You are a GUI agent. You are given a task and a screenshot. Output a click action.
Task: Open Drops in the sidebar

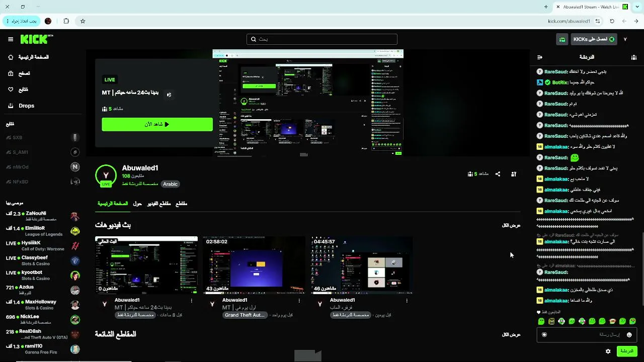tap(21, 106)
